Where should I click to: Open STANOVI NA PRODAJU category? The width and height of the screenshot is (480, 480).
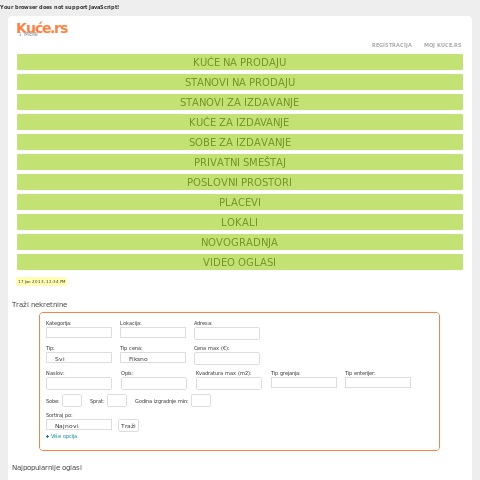tap(240, 82)
